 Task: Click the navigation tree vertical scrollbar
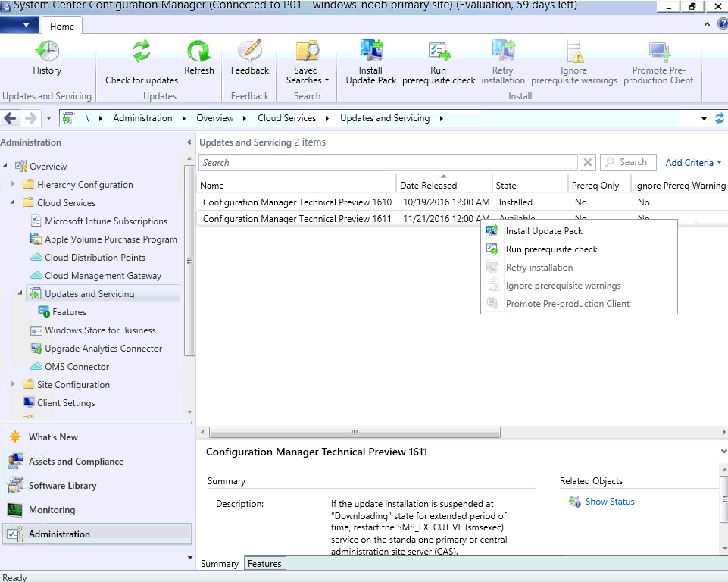189,260
